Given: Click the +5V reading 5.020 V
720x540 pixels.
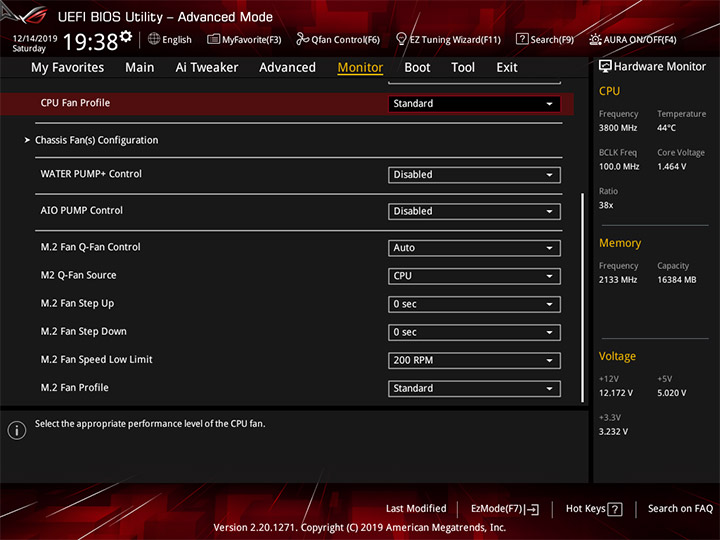Looking at the screenshot, I should tap(671, 393).
